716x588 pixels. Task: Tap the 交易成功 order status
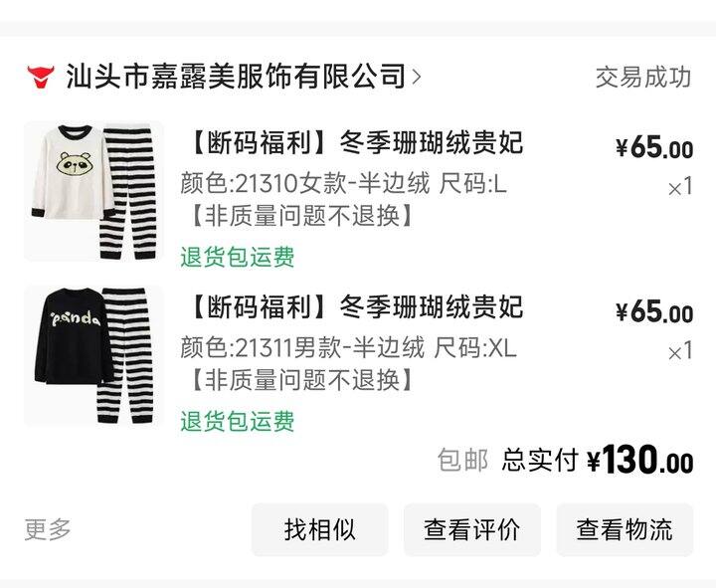point(643,77)
